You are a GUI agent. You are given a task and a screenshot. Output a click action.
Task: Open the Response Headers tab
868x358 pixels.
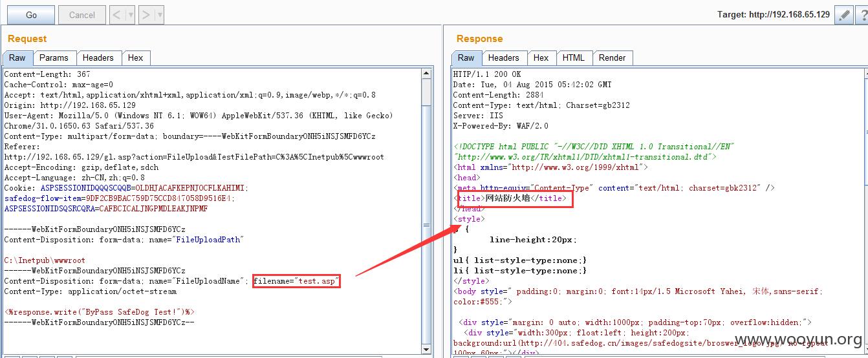click(x=503, y=58)
